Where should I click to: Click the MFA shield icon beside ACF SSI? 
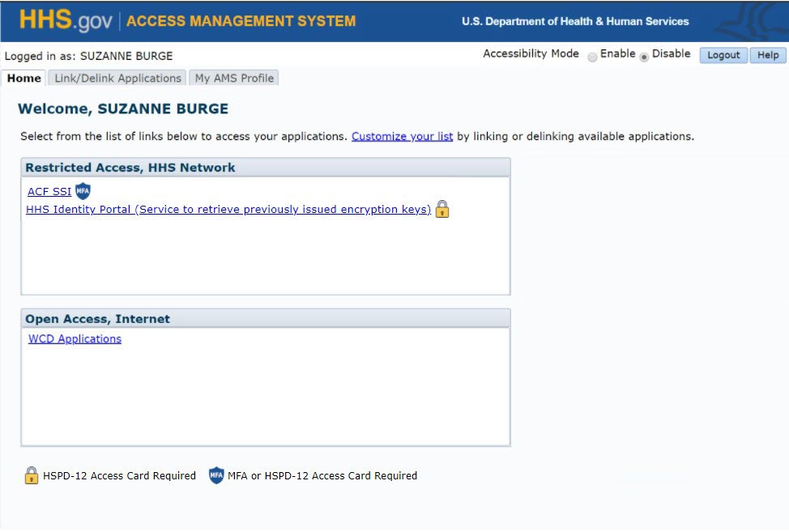83,192
